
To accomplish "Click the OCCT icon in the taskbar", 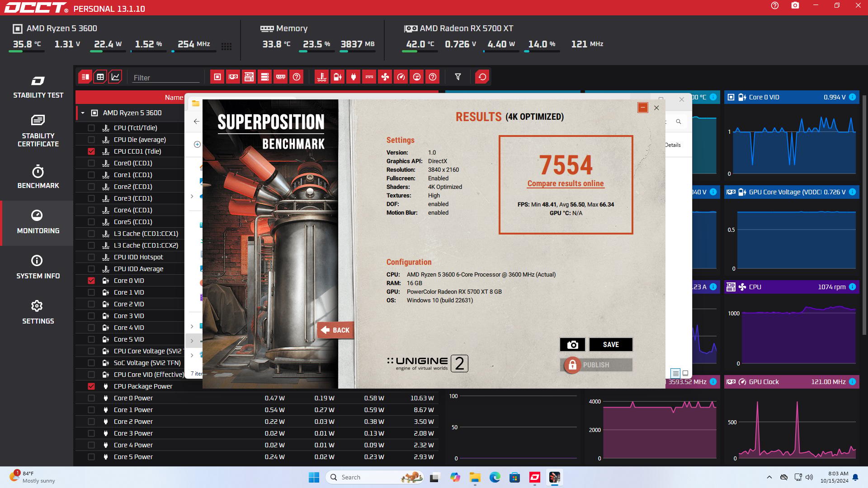I will point(535,477).
